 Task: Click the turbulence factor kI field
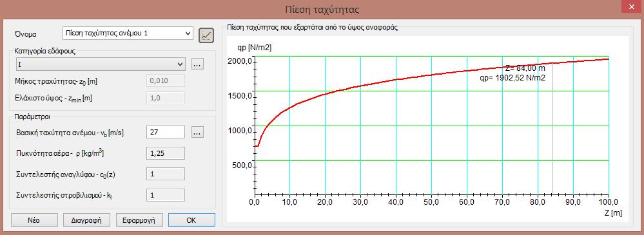tap(166, 195)
